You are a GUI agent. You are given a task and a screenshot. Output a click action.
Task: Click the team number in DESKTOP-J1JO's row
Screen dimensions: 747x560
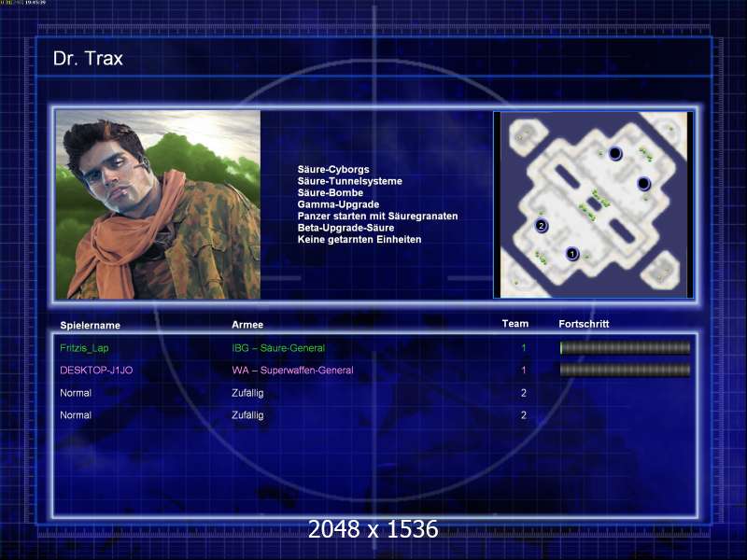524,370
